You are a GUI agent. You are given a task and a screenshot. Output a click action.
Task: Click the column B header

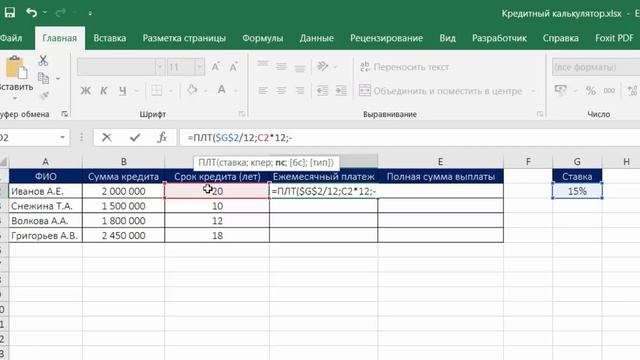coord(123,162)
